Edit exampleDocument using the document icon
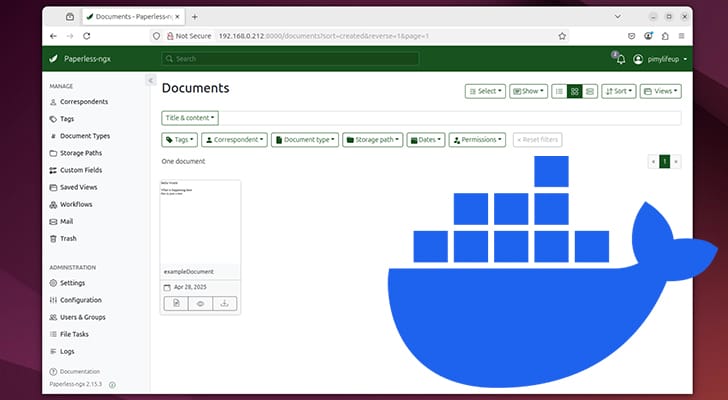Viewport: 728px width, 400px height. [x=176, y=303]
